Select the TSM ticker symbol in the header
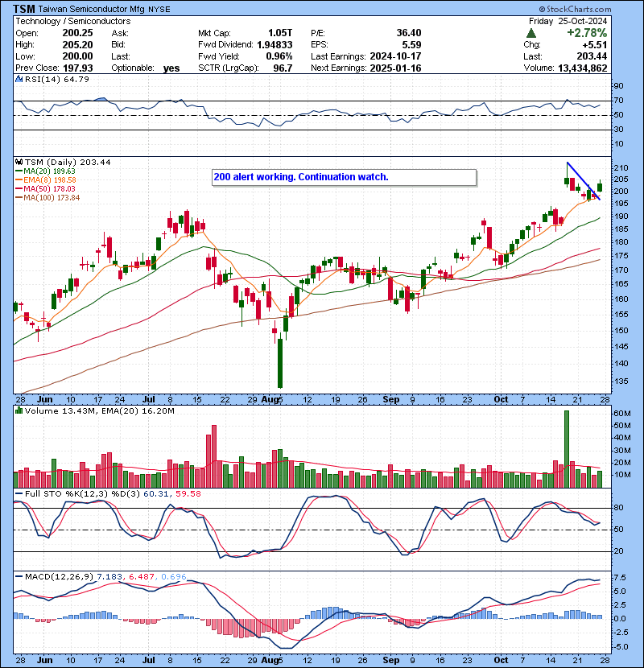The image size is (644, 668). tap(24, 9)
